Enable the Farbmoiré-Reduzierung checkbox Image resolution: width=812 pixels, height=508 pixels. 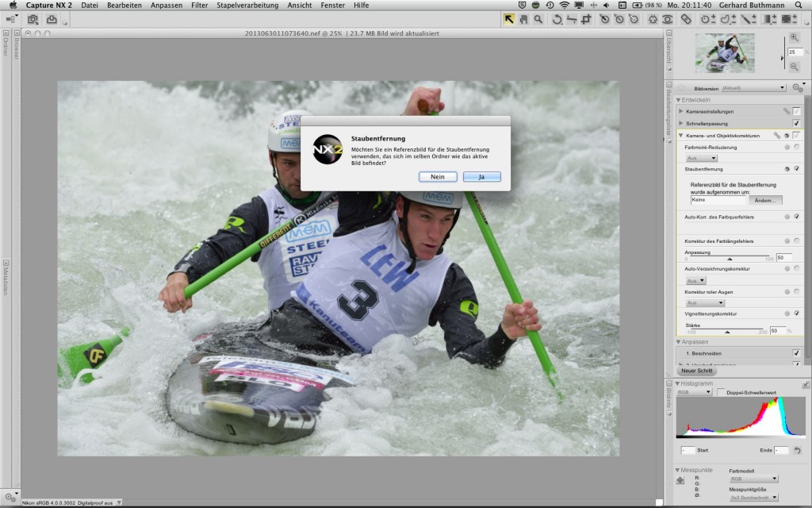[x=796, y=147]
